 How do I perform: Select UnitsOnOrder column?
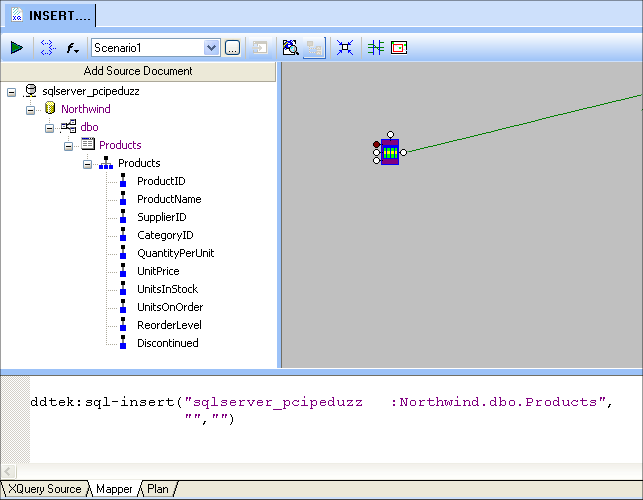(x=170, y=307)
